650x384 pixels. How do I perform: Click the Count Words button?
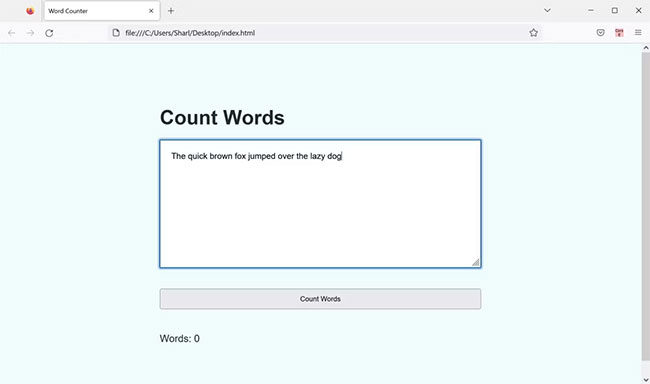[x=320, y=299]
